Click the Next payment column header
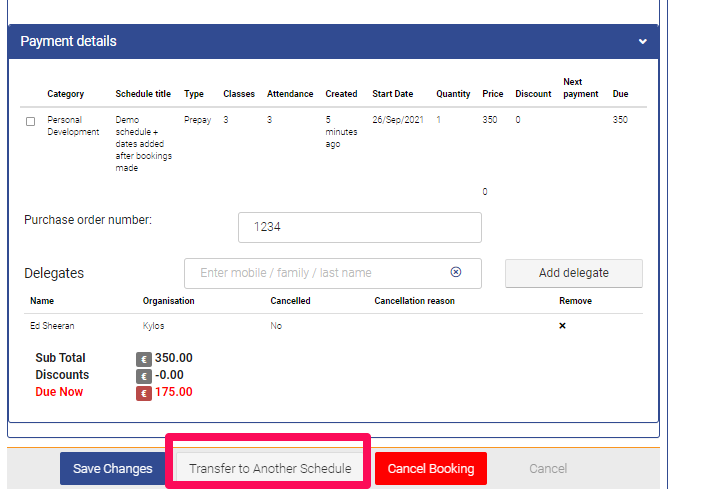Image resolution: width=727 pixels, height=489 pixels. (580, 88)
